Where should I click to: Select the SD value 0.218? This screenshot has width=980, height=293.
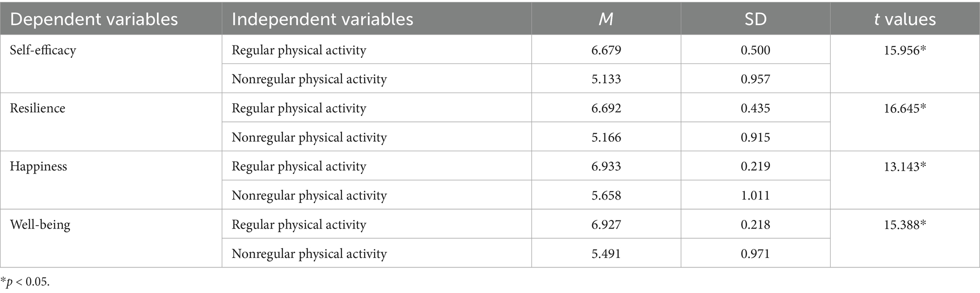click(x=755, y=224)
